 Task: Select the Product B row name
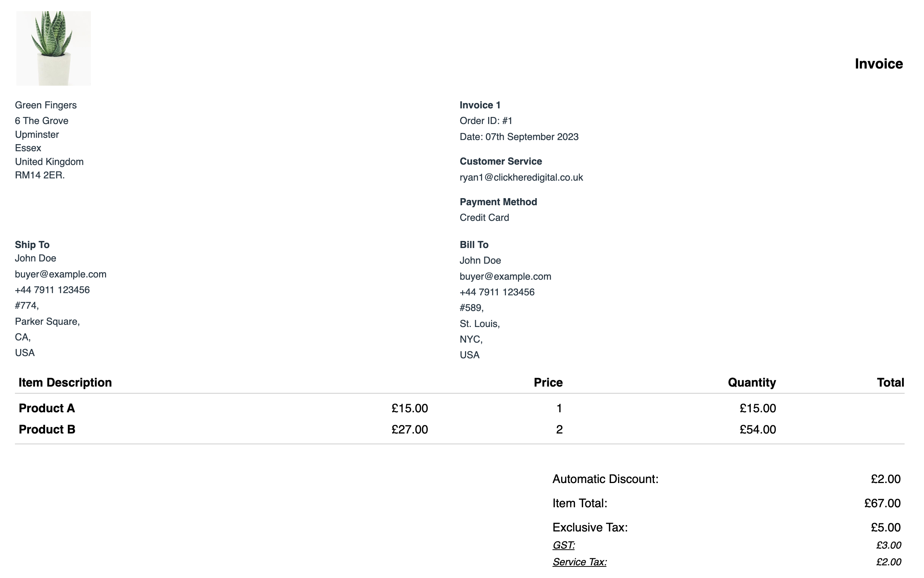point(47,429)
